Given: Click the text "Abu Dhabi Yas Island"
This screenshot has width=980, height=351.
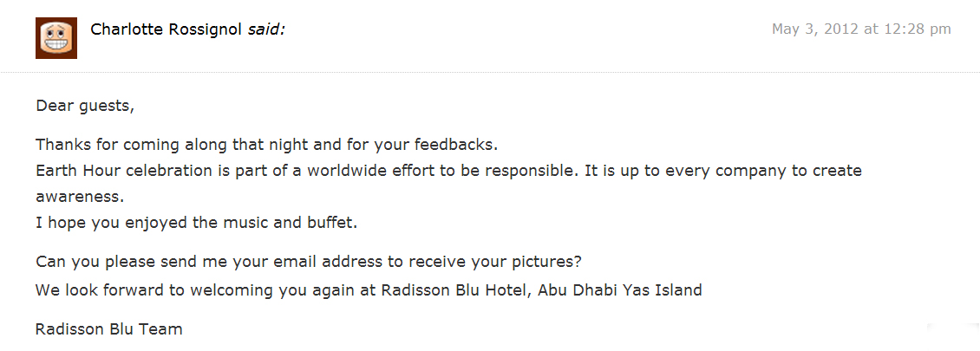Looking at the screenshot, I should (619, 290).
